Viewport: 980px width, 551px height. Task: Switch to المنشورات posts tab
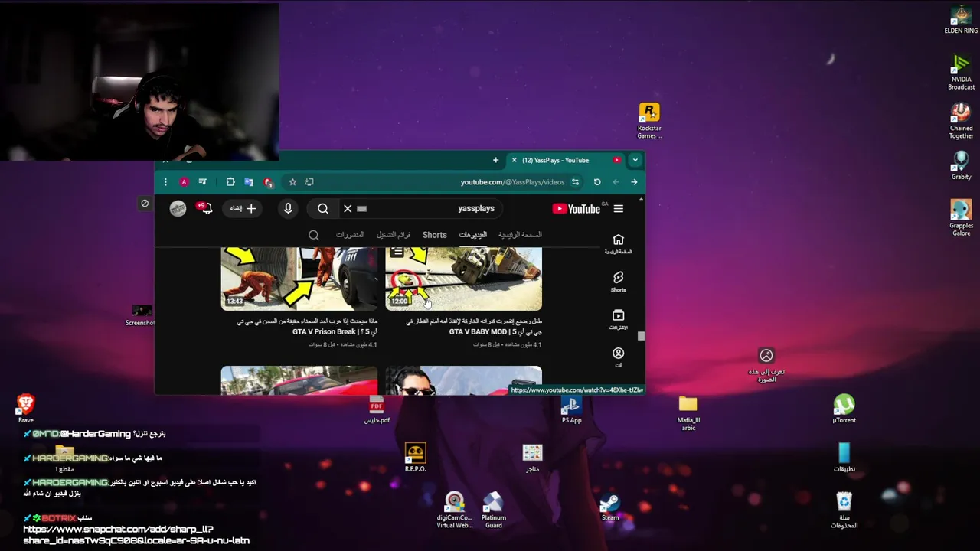(350, 235)
